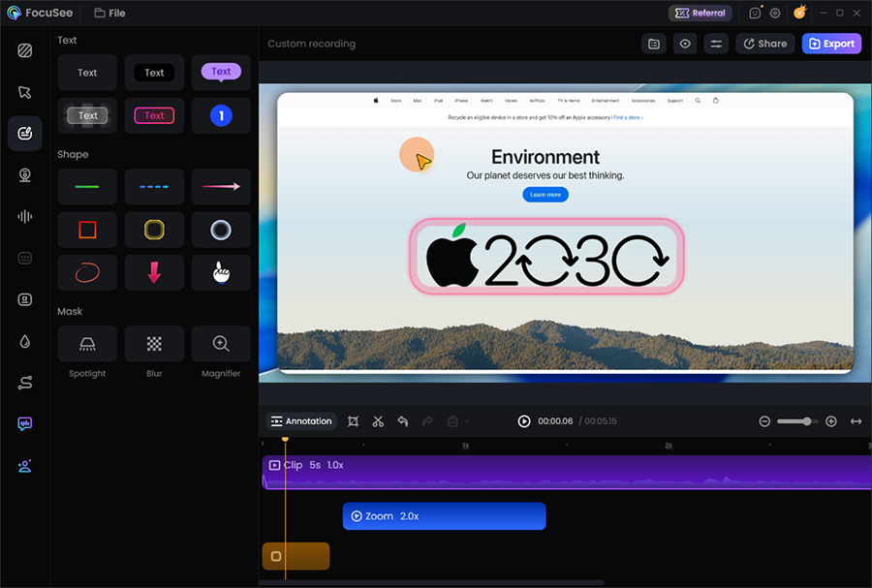
Task: Click the horizontal timeline scrollbar
Action: click(x=431, y=582)
